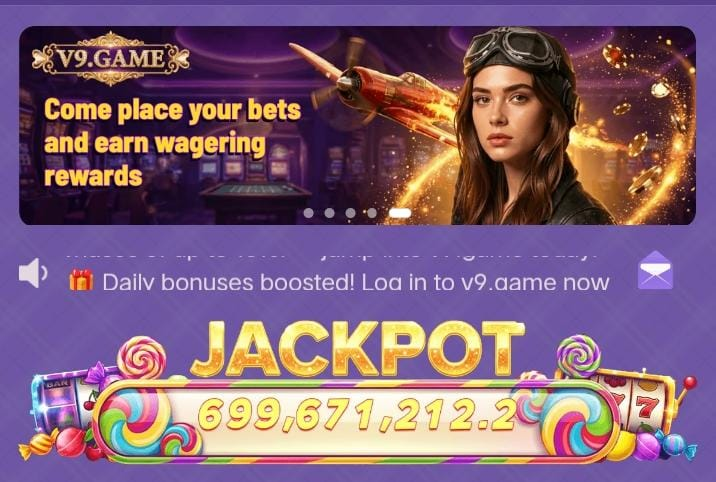Viewport: 716px width, 482px height.
Task: Select the fourth banner carousel dot
Action: [x=372, y=213]
